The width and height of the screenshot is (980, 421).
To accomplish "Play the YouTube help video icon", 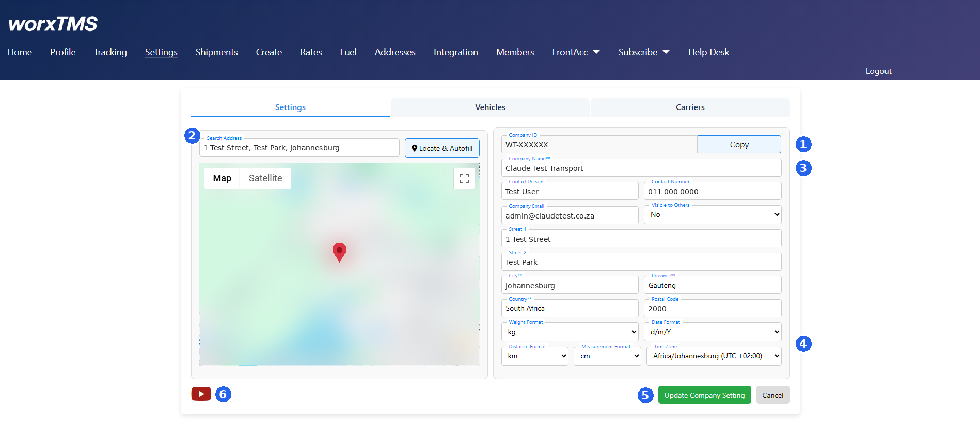I will click(201, 394).
